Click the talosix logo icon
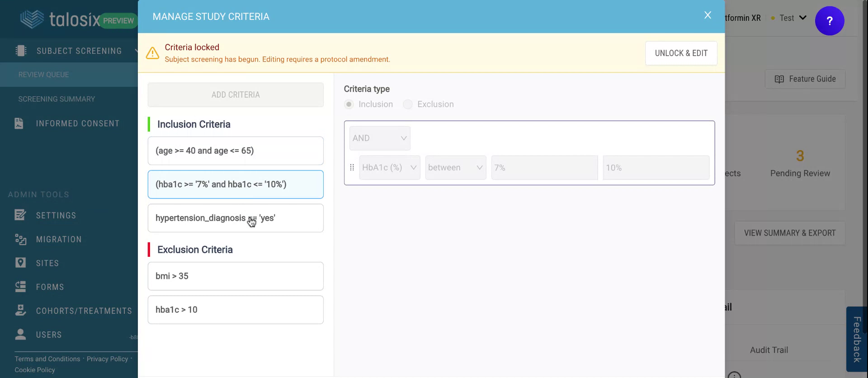Screen dimensions: 868x378 [32, 19]
